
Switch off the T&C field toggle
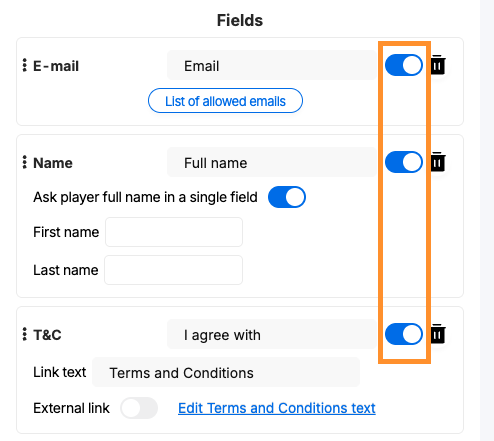[x=404, y=334]
